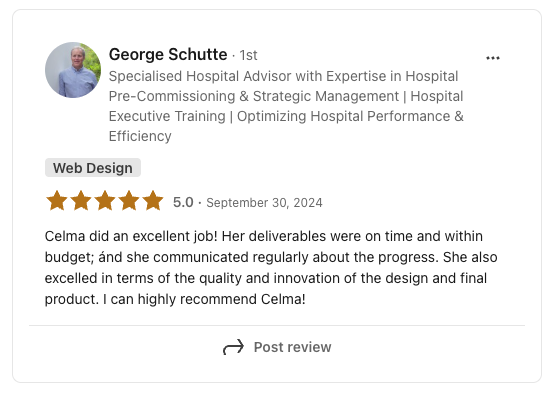This screenshot has width=552, height=395.
Task: Click sentence I can highly recommend Celma
Action: [x=204, y=299]
